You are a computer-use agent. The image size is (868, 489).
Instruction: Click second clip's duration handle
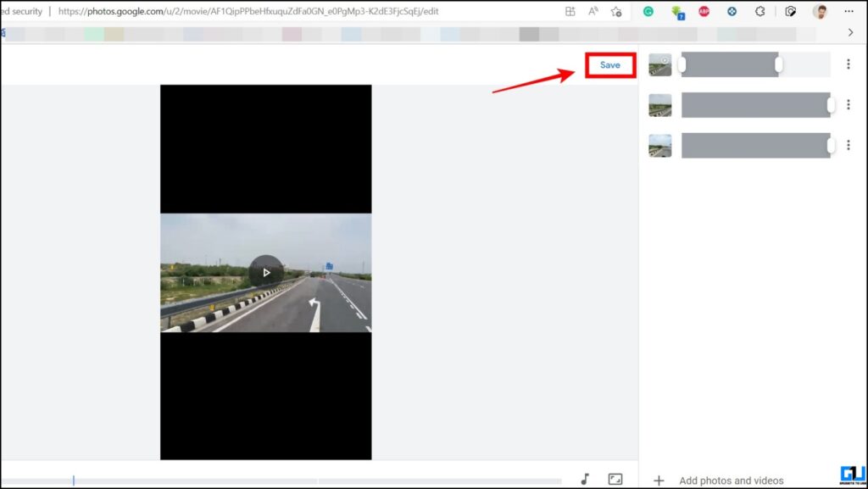(831, 105)
